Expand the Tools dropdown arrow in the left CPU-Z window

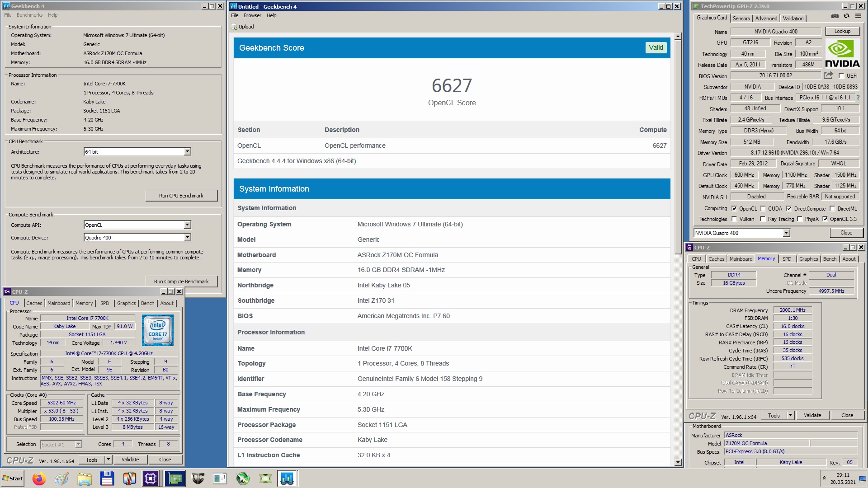click(x=108, y=460)
